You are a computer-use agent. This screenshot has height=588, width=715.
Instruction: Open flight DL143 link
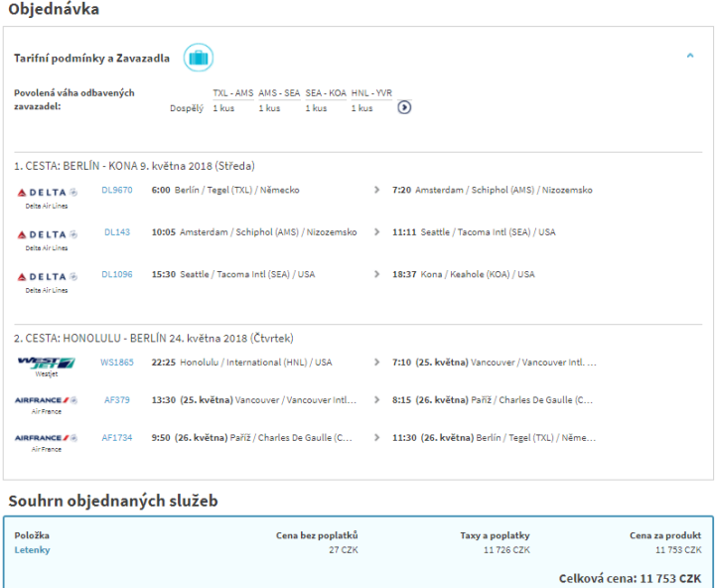116,232
